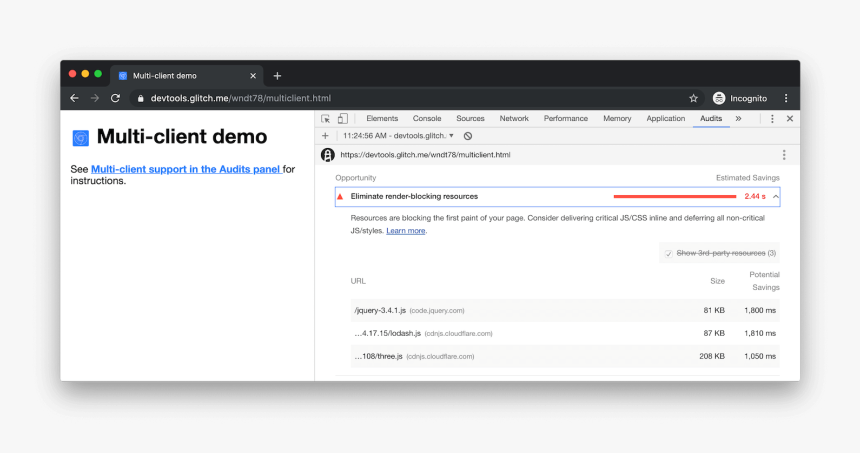Click the padlock site info icon
This screenshot has width=860, height=453.
coord(140,99)
